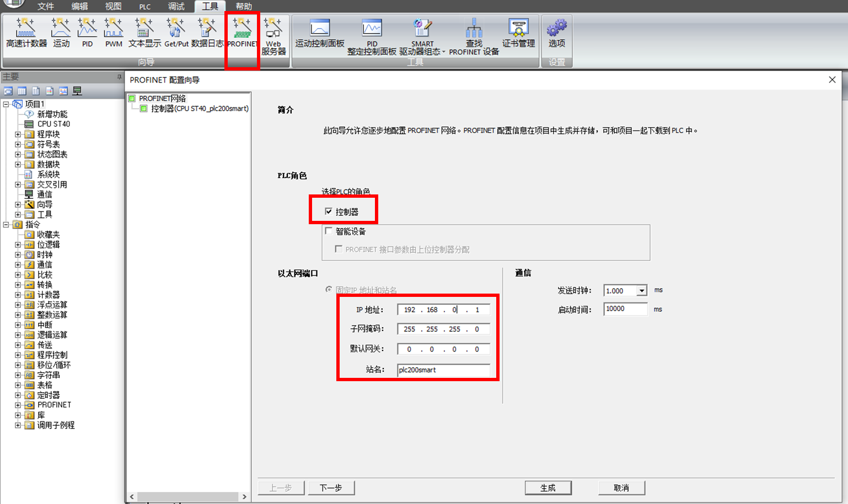The width and height of the screenshot is (848, 504).
Task: Open the PLC menu
Action: pyautogui.click(x=144, y=7)
